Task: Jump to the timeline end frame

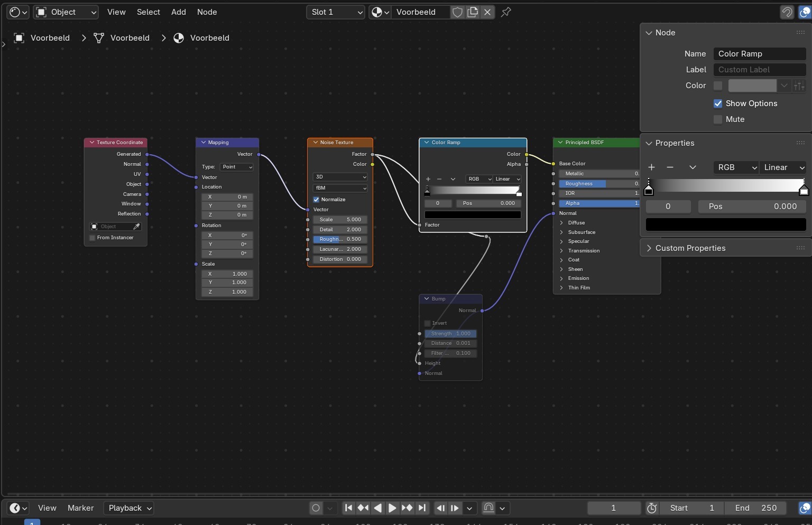Action: (x=422, y=508)
